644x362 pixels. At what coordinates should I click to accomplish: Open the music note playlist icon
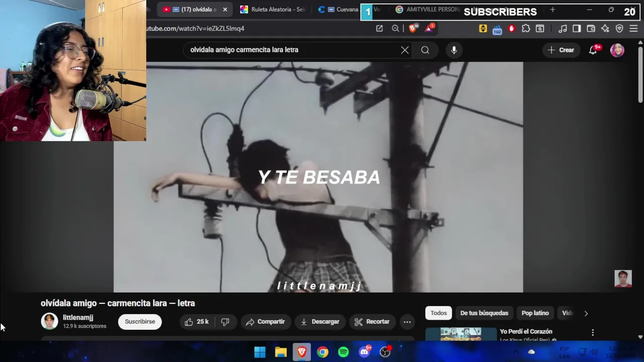pos(563,29)
